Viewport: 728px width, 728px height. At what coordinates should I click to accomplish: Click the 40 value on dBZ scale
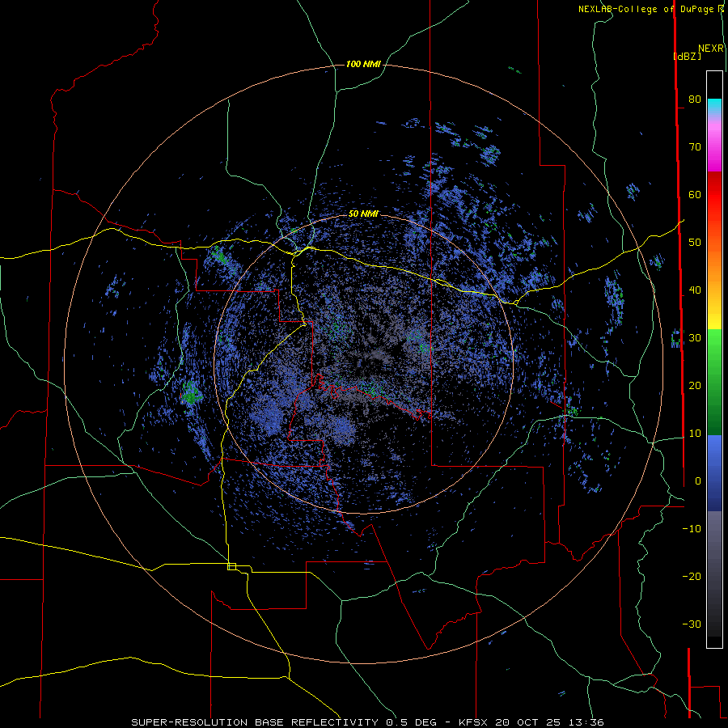(x=695, y=290)
